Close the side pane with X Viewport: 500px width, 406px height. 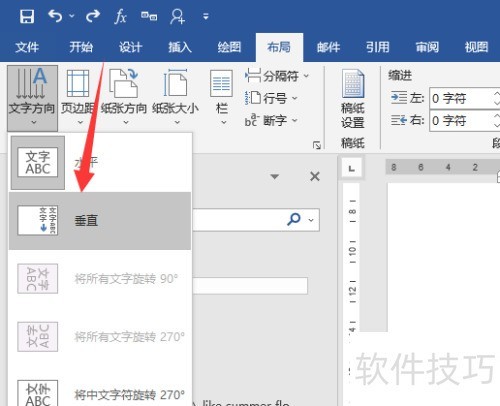[x=315, y=176]
